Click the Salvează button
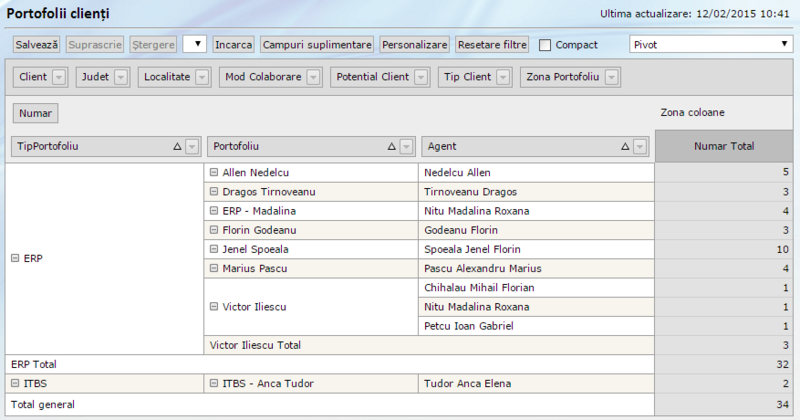Image resolution: width=800 pixels, height=420 pixels. click(37, 45)
